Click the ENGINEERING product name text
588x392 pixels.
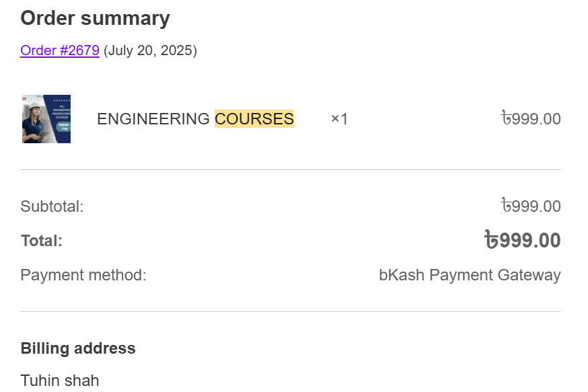pyautogui.click(x=153, y=119)
